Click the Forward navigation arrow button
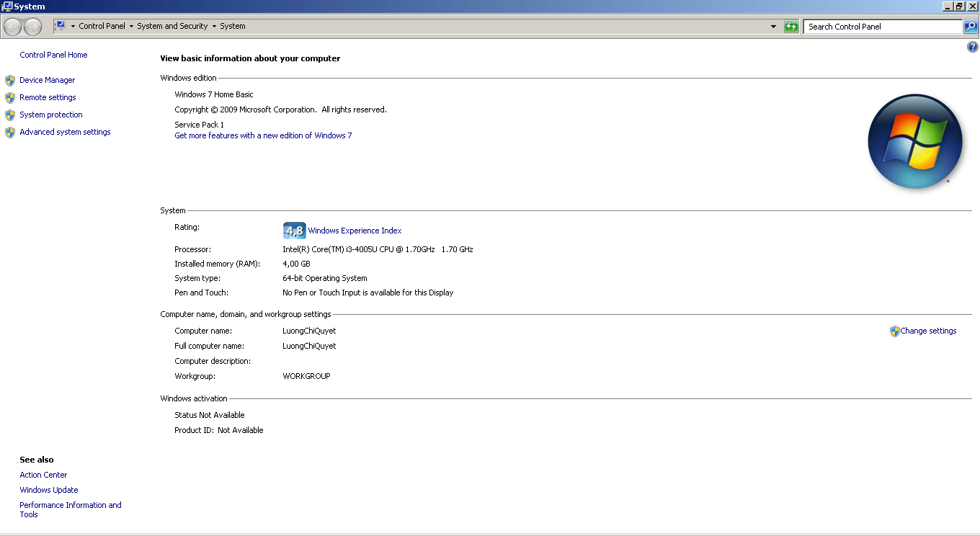The image size is (980, 536). click(x=32, y=27)
